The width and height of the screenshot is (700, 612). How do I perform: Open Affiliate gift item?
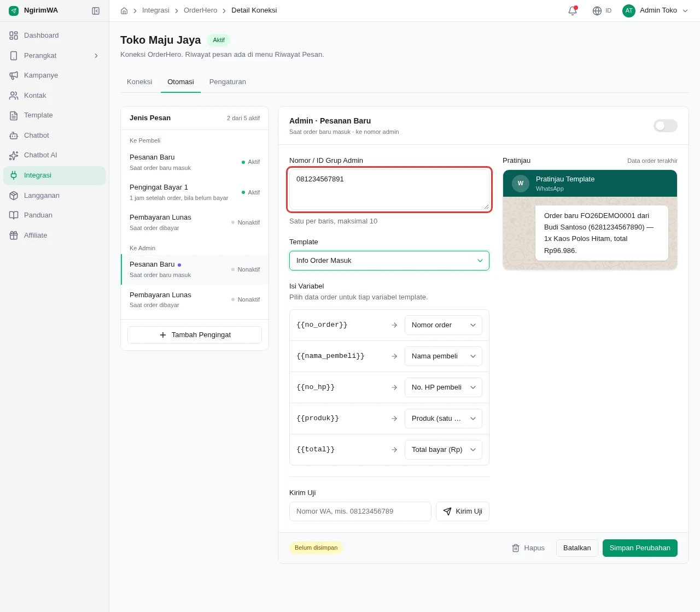click(54, 236)
